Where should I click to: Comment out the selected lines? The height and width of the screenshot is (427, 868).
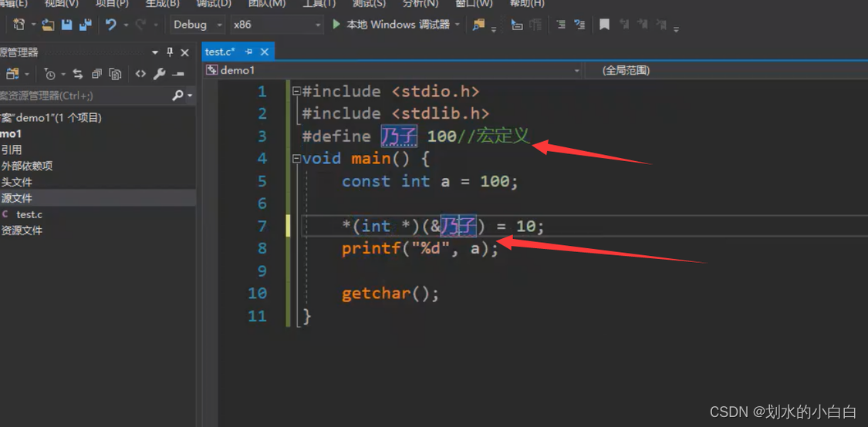point(561,25)
